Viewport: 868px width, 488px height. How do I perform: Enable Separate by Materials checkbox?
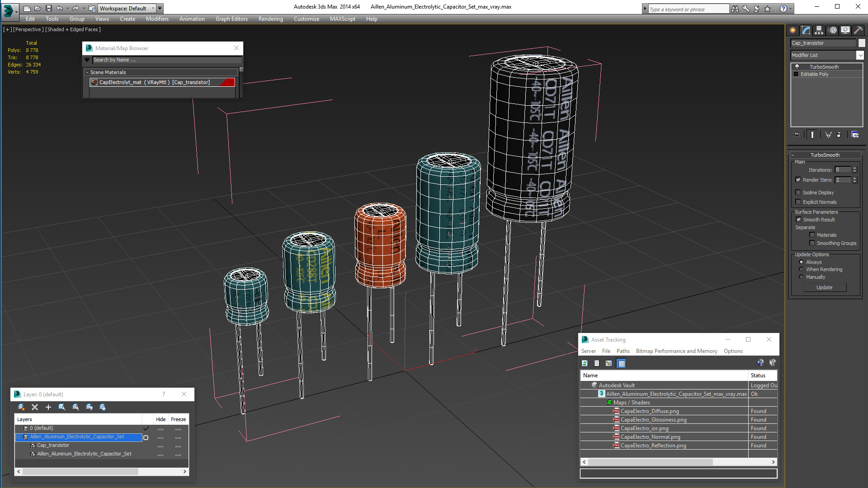tap(812, 235)
